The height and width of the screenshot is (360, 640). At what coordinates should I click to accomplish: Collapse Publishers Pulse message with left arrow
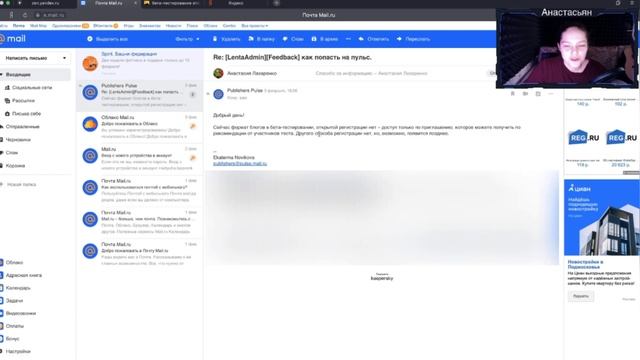pos(208,94)
